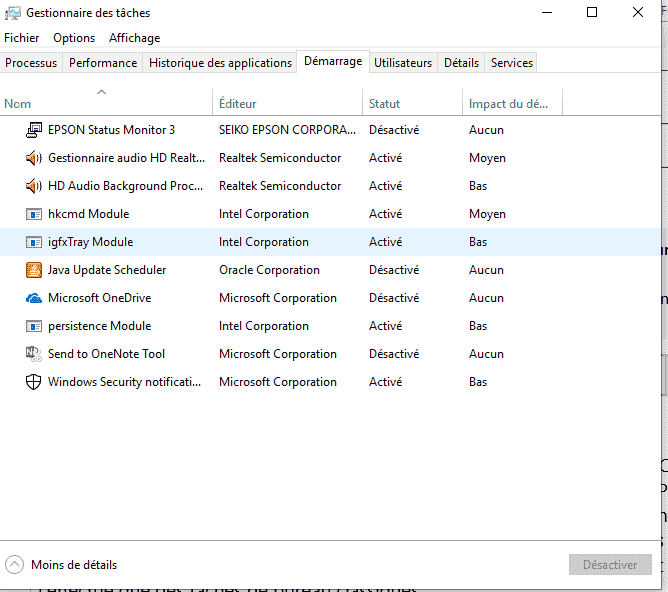Open the Historique des applications tab
The height and width of the screenshot is (592, 668).
[x=220, y=63]
